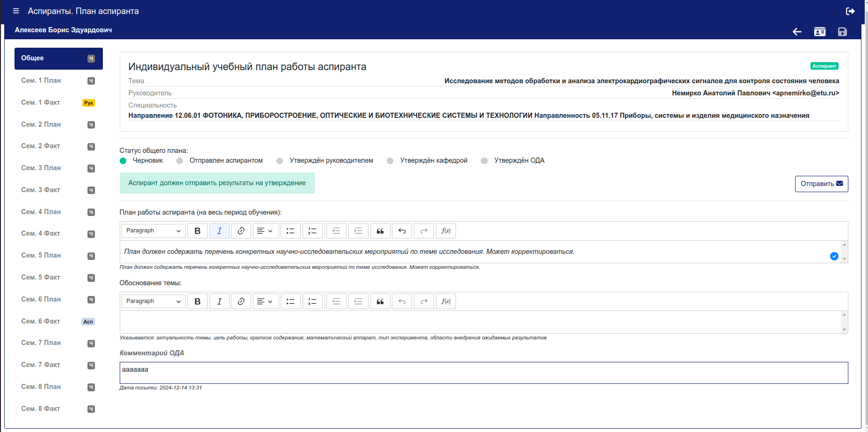Save the plan with the floppy disk icon
The height and width of the screenshot is (432, 868).
tap(842, 31)
